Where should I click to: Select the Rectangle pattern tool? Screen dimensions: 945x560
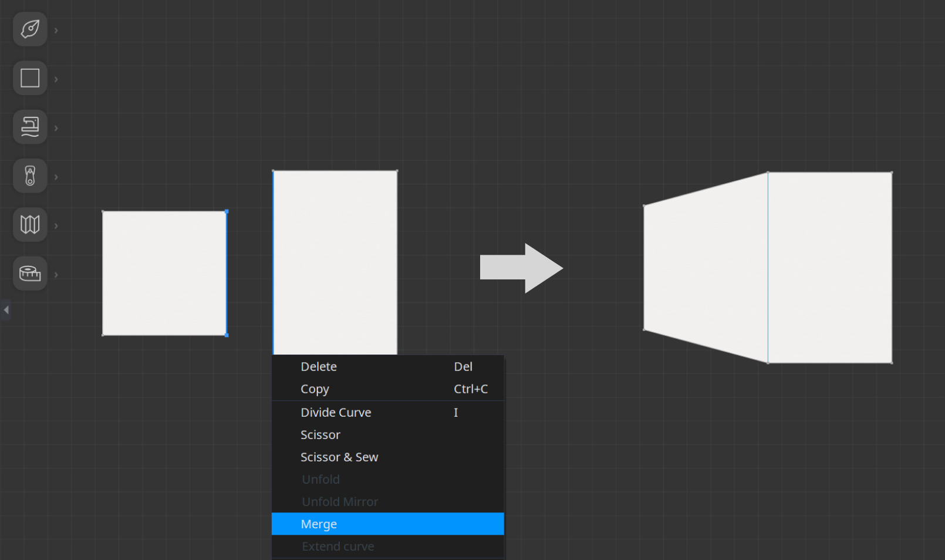(x=30, y=78)
